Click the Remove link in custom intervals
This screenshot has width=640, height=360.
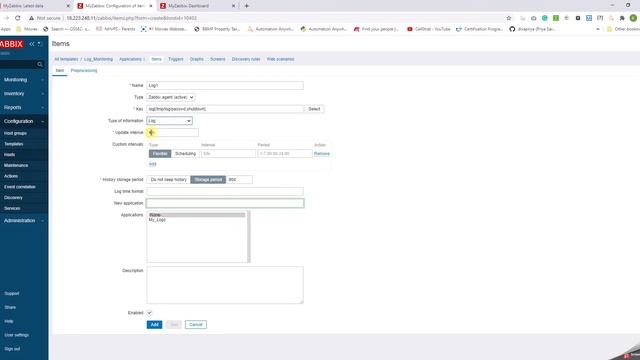click(322, 154)
